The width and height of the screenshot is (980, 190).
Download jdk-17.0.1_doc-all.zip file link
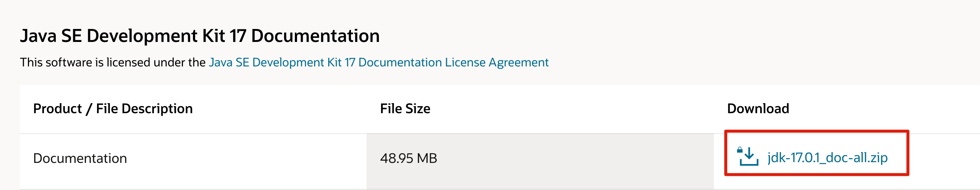[827, 157]
